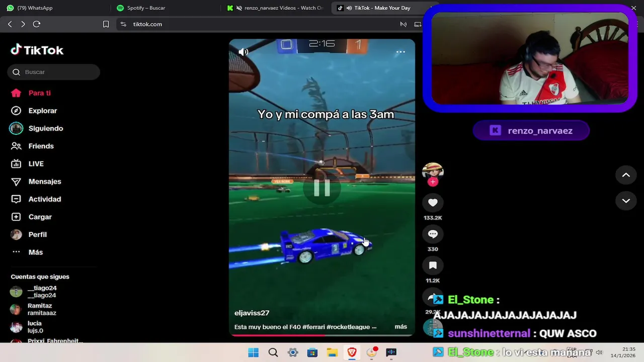Open Brave browser from taskbar
The height and width of the screenshot is (362, 644).
tap(352, 352)
